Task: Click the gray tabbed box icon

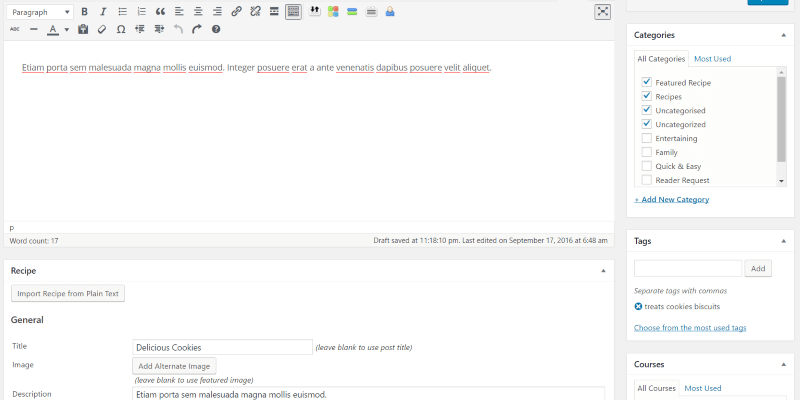Action: pyautogui.click(x=371, y=11)
